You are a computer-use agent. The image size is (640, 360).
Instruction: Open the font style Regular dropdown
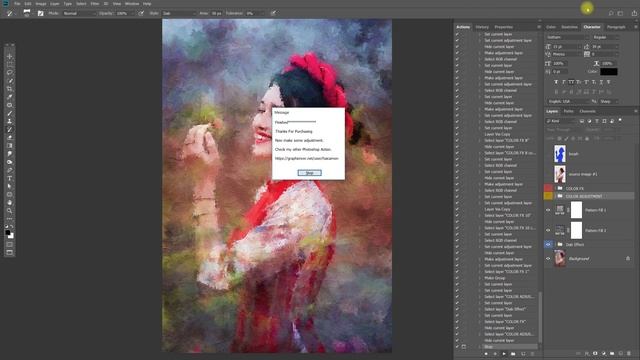click(x=605, y=37)
